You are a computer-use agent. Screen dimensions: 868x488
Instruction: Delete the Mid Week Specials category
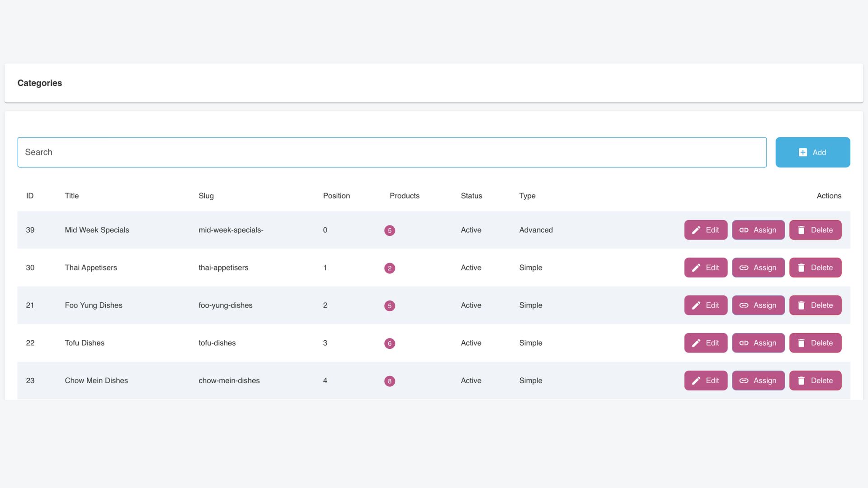(815, 230)
